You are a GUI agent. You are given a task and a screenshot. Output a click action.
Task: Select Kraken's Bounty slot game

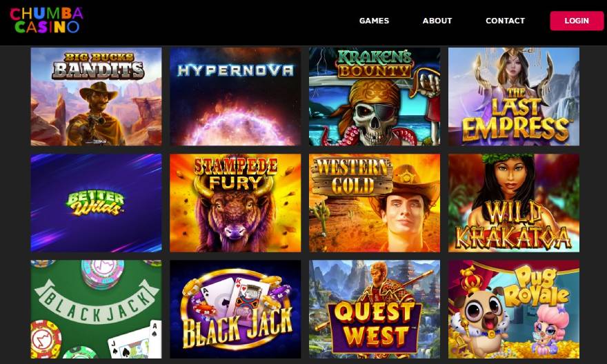[x=375, y=97]
